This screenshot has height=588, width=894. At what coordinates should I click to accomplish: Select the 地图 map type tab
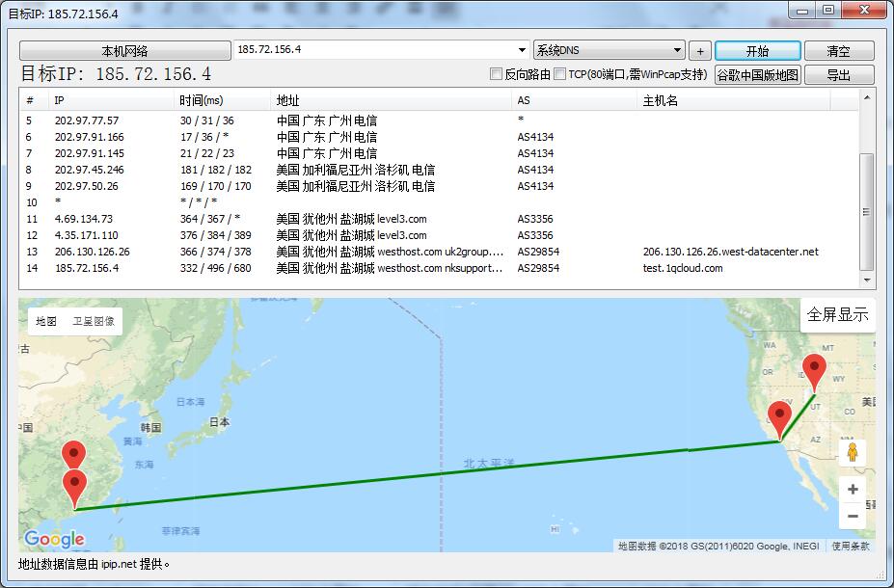pyautogui.click(x=46, y=322)
